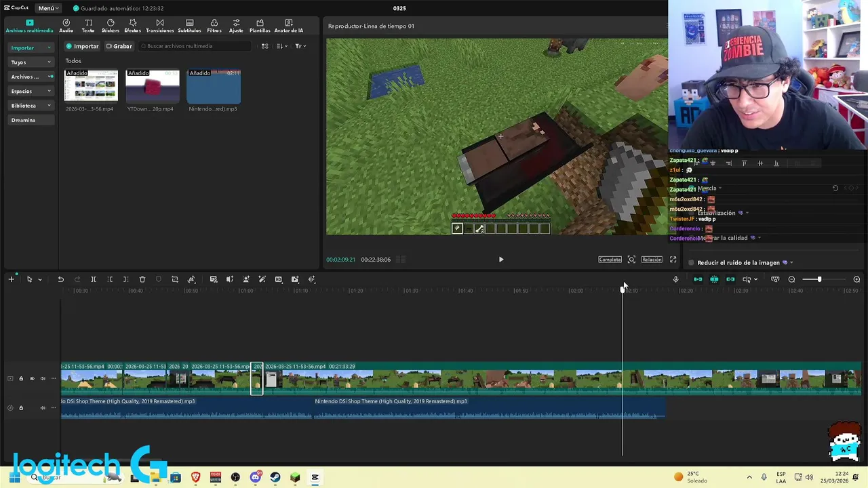This screenshot has height=488, width=868.
Task: Record voiceover with microphone icon
Action: pyautogui.click(x=675, y=279)
